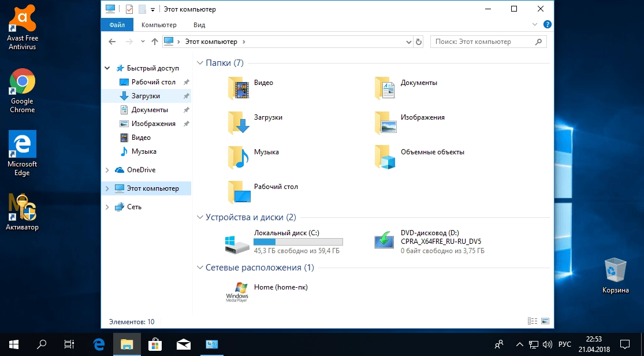Click Этот компьютер breadcrumb in address bar

211,42
